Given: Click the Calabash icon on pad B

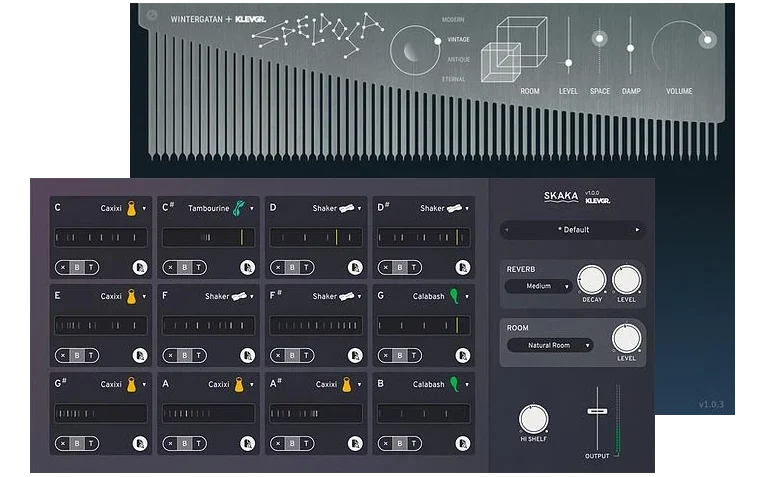Looking at the screenshot, I should 454,384.
